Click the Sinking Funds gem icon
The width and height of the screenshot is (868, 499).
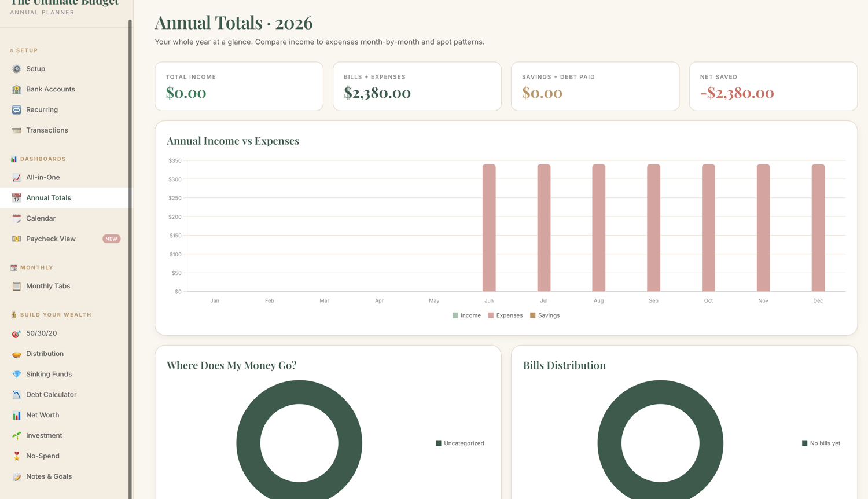16,374
